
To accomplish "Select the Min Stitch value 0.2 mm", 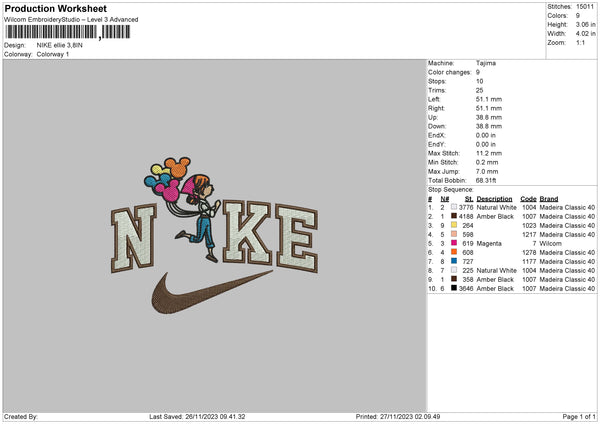I will coord(487,162).
